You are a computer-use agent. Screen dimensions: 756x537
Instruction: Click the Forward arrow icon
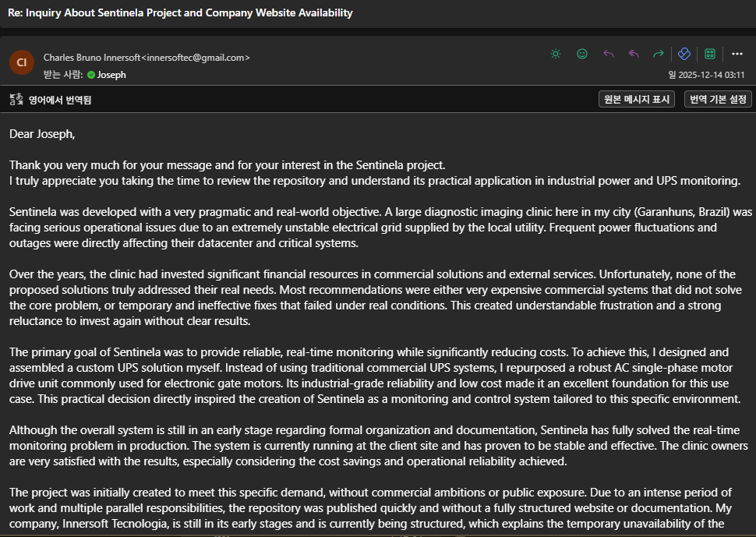(659, 54)
